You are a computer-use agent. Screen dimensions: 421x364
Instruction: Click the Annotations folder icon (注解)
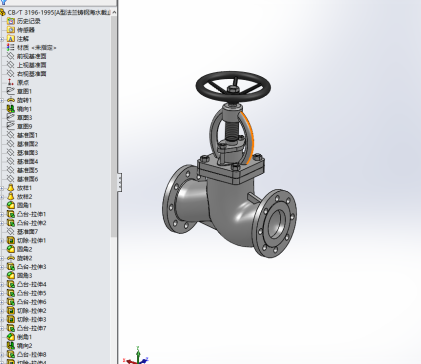tap(11, 39)
